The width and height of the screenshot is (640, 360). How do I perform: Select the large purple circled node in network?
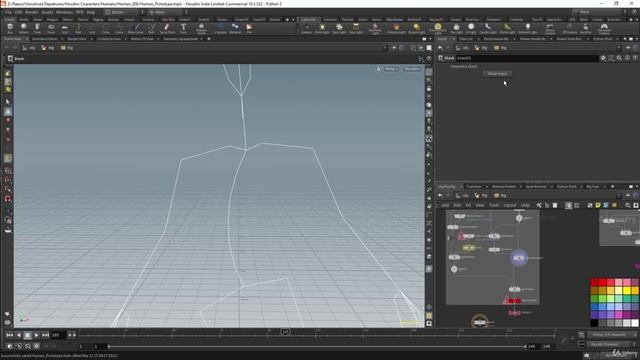tap(519, 258)
